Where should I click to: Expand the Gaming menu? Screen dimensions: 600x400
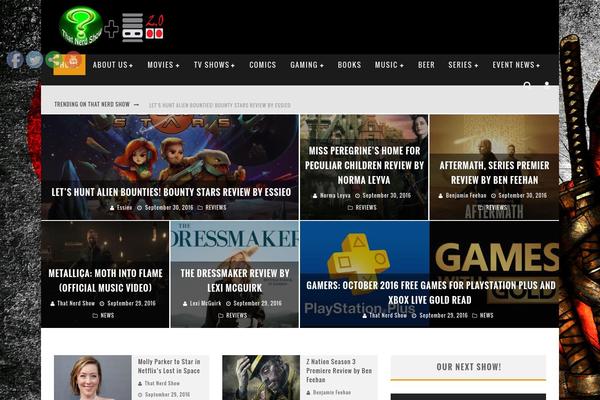point(307,65)
